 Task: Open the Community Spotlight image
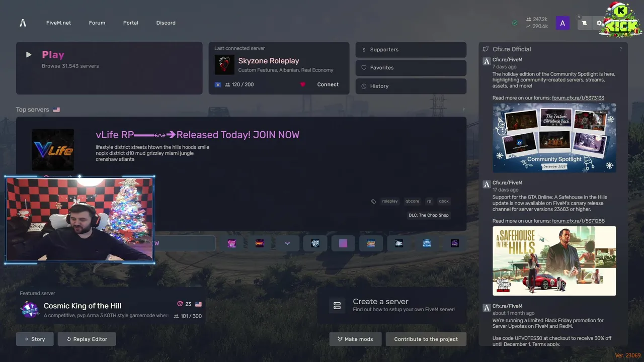[554, 138]
